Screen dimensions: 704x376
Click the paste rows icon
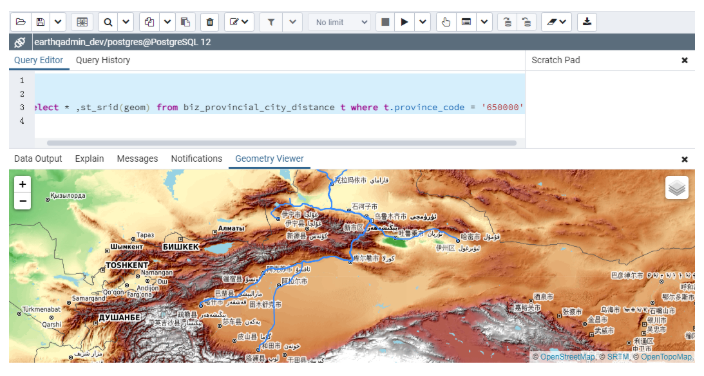pos(185,22)
